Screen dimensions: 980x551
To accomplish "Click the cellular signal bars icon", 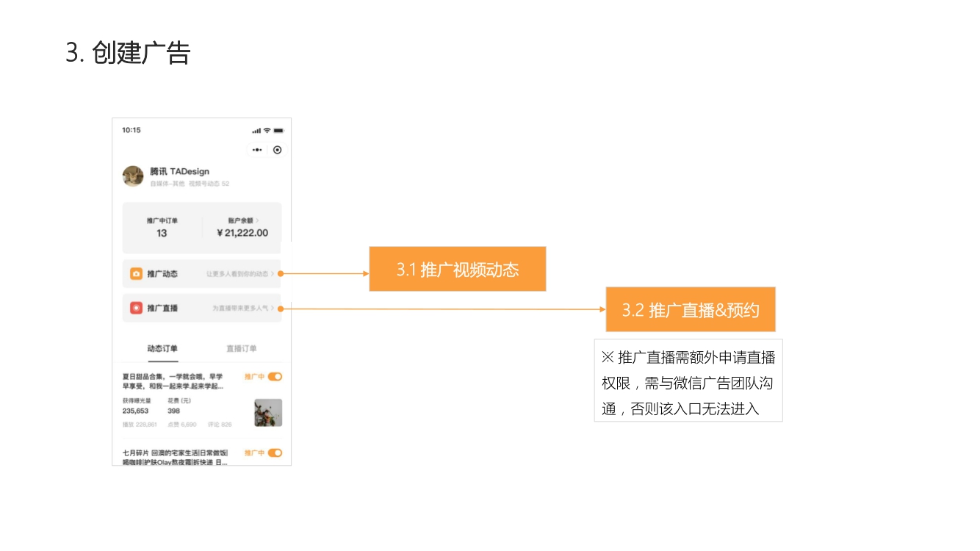I will (256, 131).
